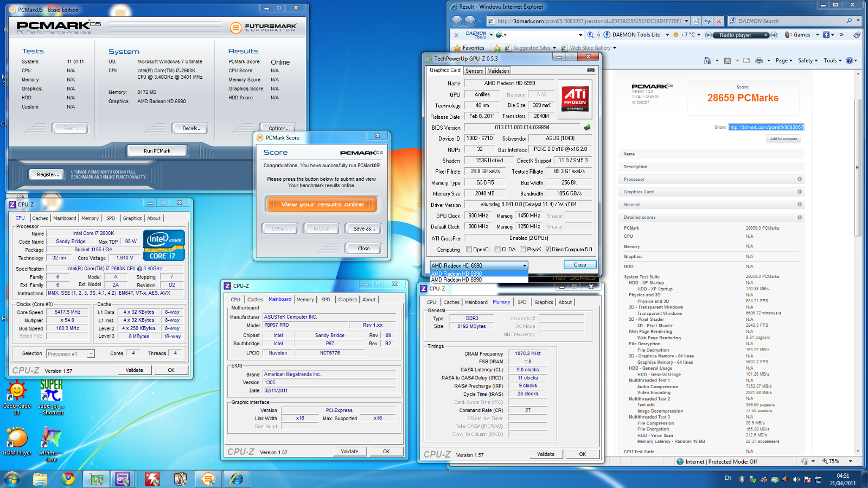Toggle the DirectCompute 5.0 checkbox
The width and height of the screenshot is (868, 488).
548,250
